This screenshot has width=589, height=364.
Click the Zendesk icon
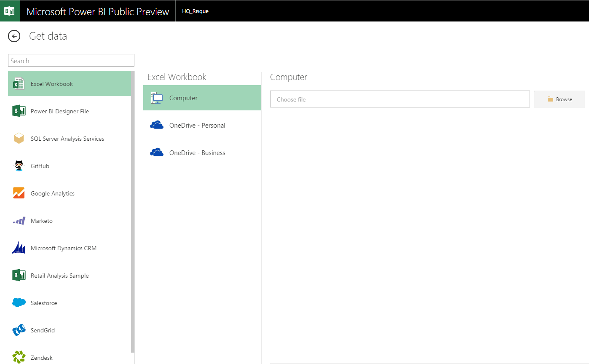[19, 357]
